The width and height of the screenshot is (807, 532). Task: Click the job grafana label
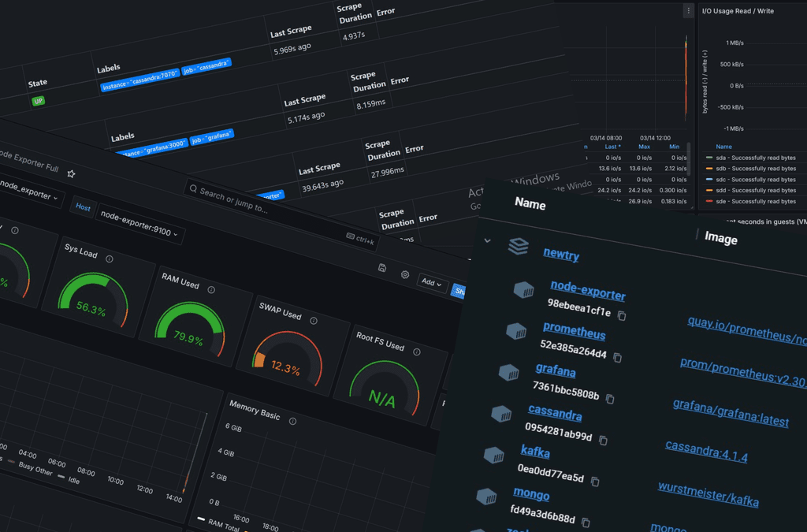click(211, 137)
